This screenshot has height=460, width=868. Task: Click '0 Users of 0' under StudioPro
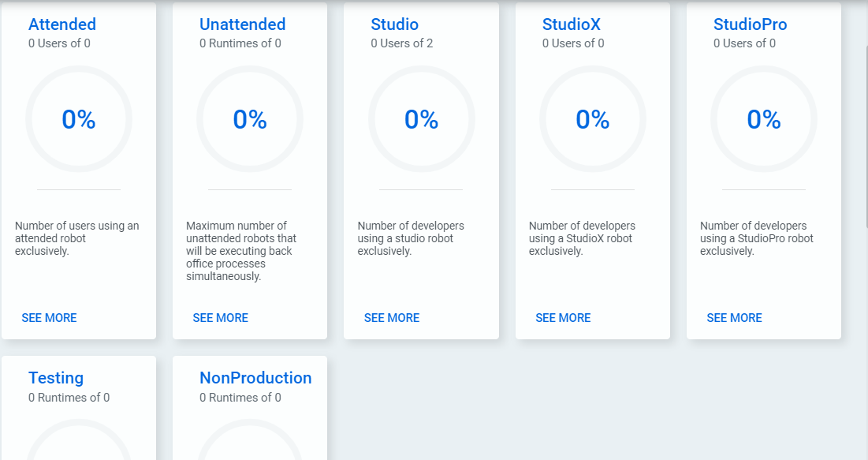744,43
